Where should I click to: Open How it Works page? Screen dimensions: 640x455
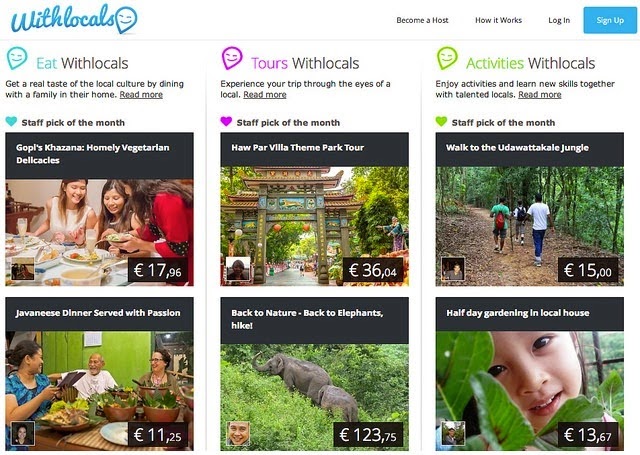pos(498,20)
